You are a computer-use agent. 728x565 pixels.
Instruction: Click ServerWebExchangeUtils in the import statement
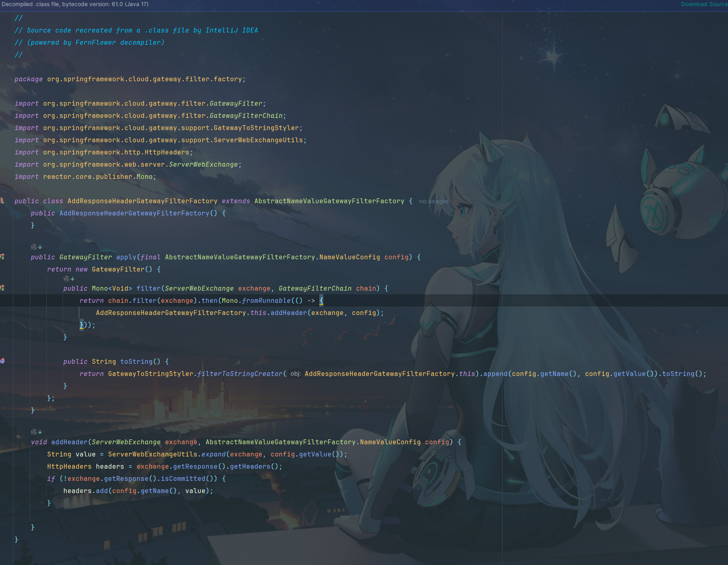coord(258,140)
